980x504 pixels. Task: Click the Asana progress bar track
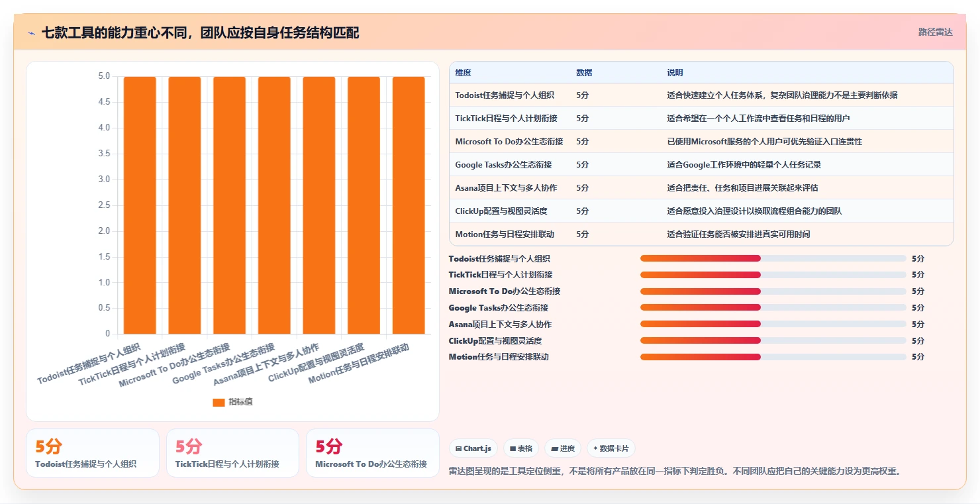tap(773, 324)
